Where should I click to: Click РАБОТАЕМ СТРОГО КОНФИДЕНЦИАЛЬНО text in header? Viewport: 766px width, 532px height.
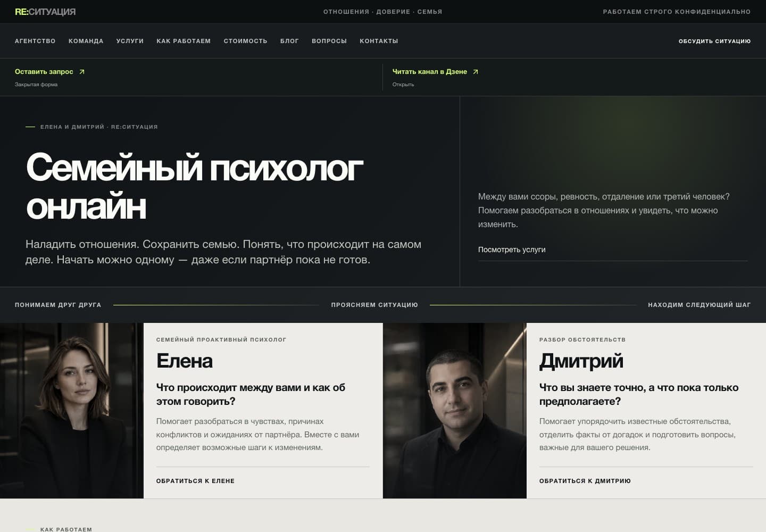[677, 12]
